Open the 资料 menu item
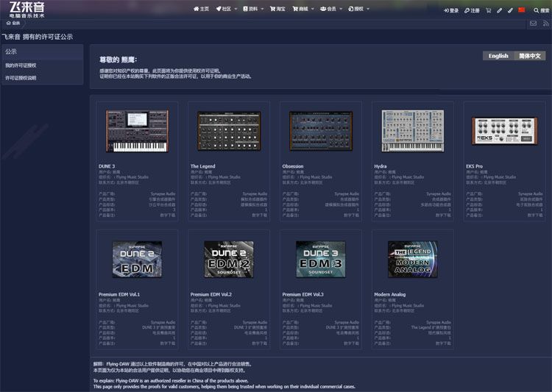This screenshot has width=552, height=392. coord(250,9)
